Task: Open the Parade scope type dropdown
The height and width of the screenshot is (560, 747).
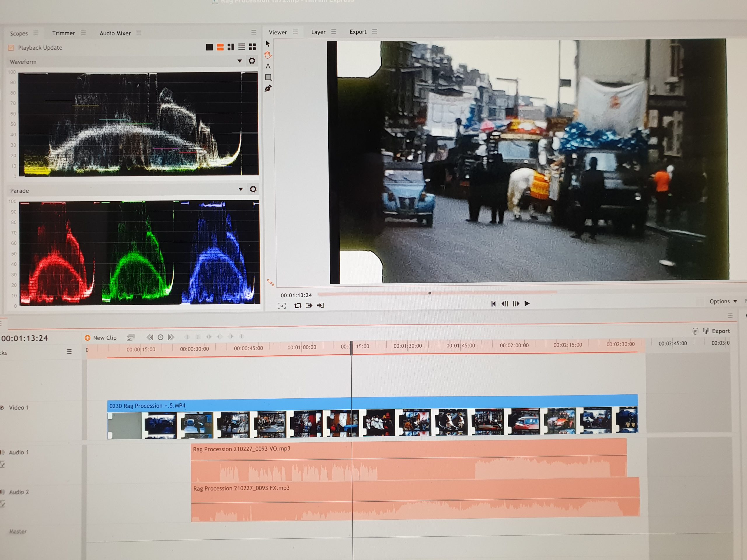Action: 240,189
